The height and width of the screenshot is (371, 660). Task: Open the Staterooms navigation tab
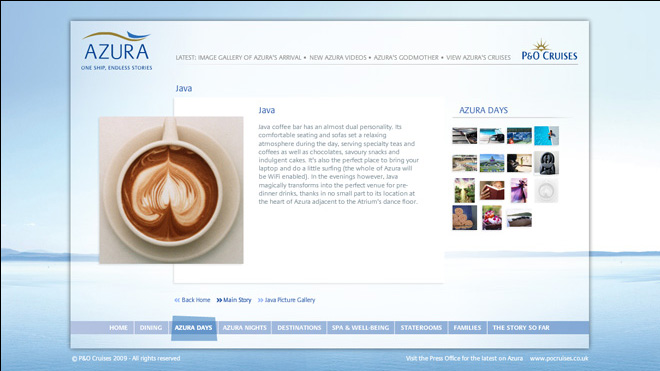[421, 328]
